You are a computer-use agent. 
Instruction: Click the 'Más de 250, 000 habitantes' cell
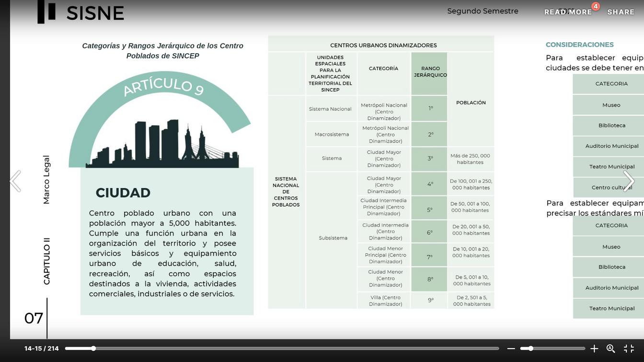(471, 159)
